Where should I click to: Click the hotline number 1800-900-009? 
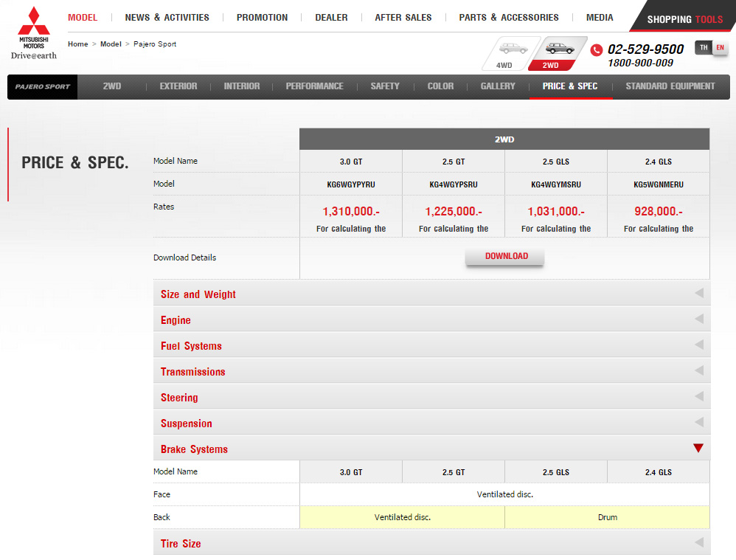pyautogui.click(x=640, y=63)
